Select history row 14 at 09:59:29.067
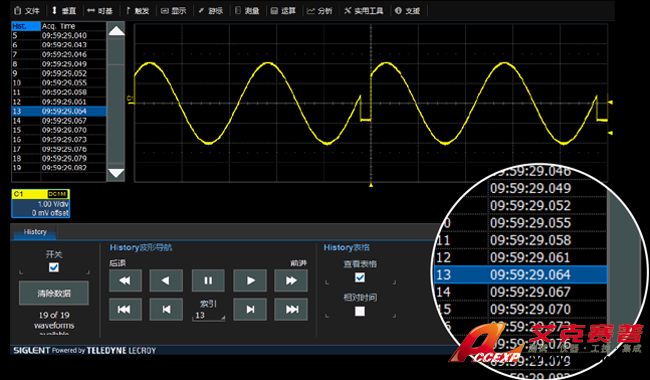This screenshot has height=380, width=650. [x=58, y=121]
